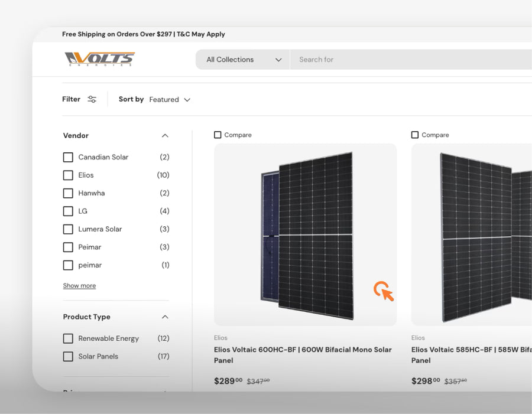Enable the Elios vendor filter
Image resolution: width=532 pixels, height=414 pixels.
click(x=68, y=175)
